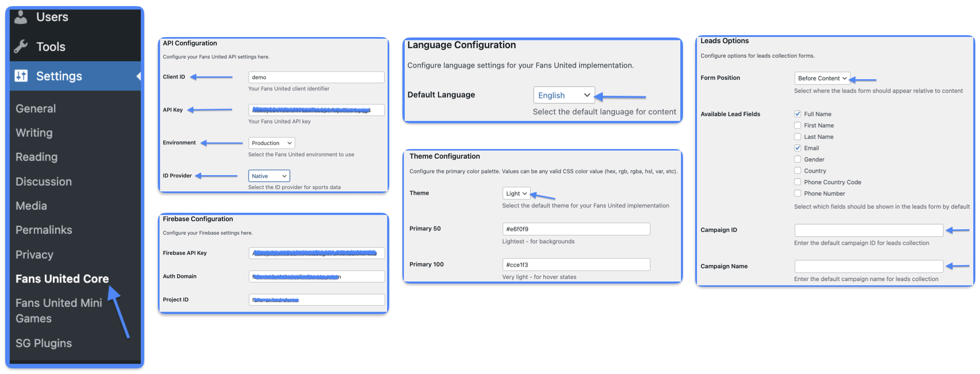The image size is (980, 374).
Task: Click the Primary 50 color field
Action: pos(576,229)
